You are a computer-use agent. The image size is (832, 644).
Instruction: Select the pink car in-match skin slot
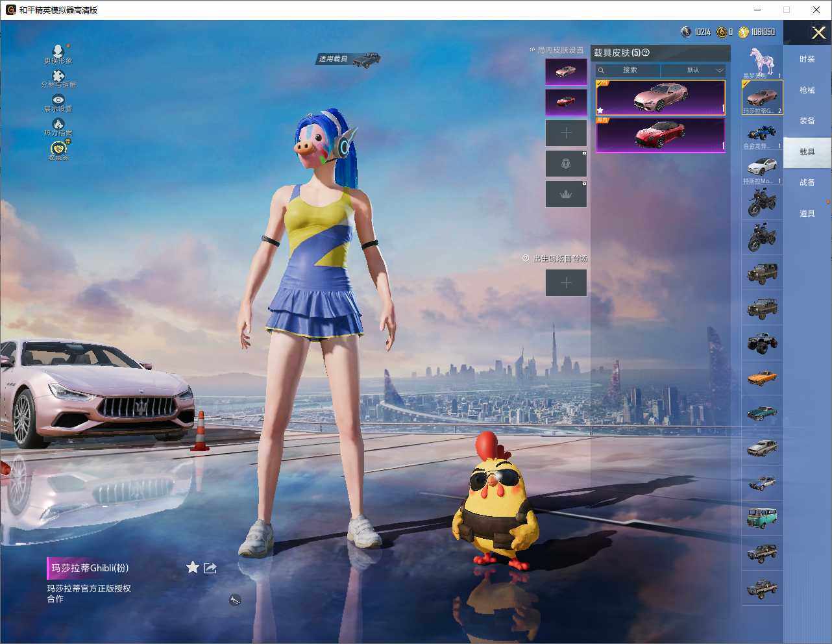[x=566, y=71]
